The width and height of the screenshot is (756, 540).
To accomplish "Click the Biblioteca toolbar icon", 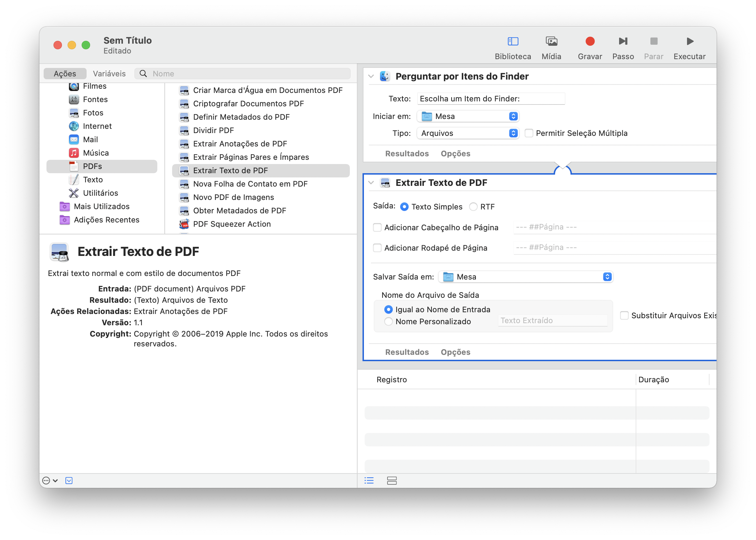I will pos(513,42).
